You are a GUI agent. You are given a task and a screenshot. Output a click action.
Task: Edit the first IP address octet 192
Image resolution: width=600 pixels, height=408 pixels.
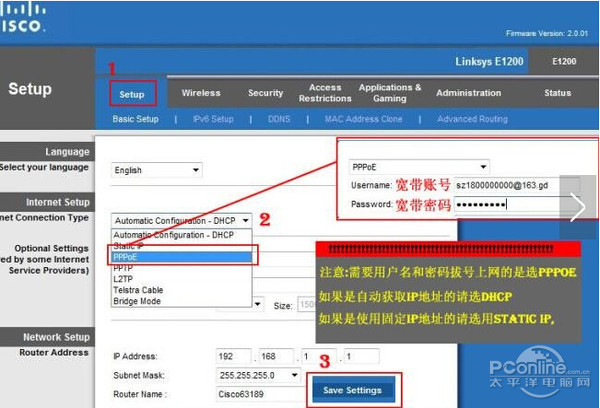233,356
